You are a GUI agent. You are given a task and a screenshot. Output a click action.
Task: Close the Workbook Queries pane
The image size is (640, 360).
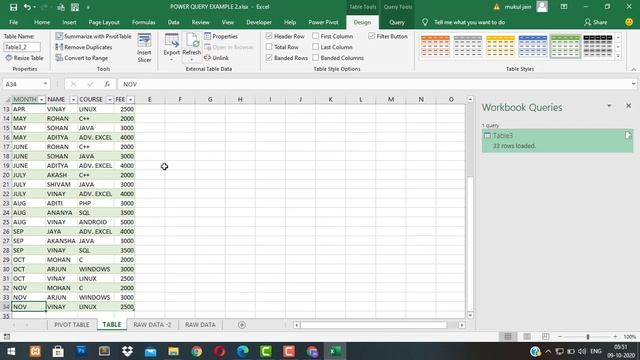[x=629, y=106]
